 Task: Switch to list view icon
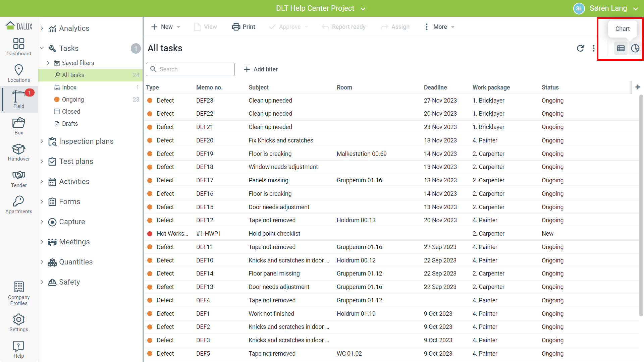coord(621,48)
